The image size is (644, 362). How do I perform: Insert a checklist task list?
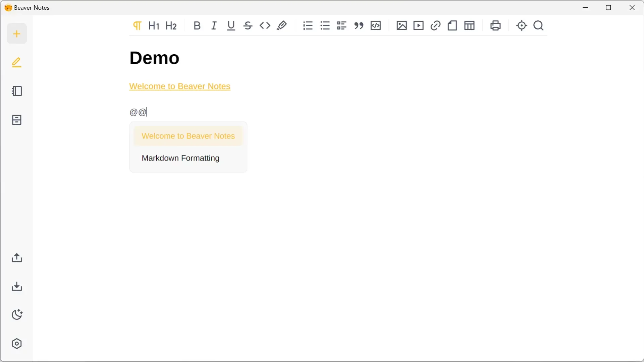click(342, 25)
